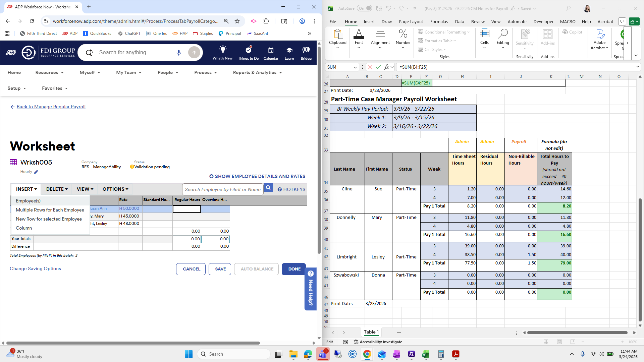Open the worksheet OPTIONS dropdown

click(x=115, y=189)
